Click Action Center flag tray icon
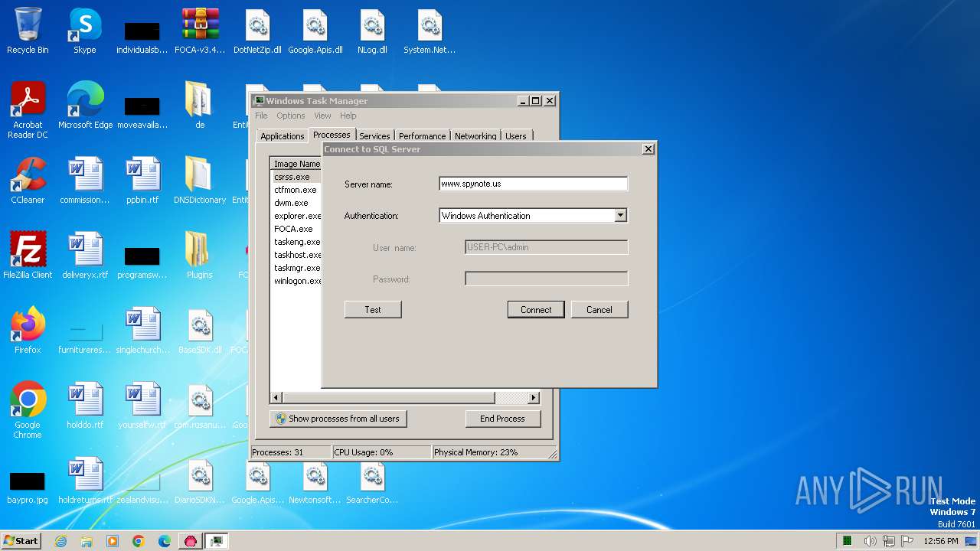This screenshot has width=980, height=551. (x=906, y=541)
